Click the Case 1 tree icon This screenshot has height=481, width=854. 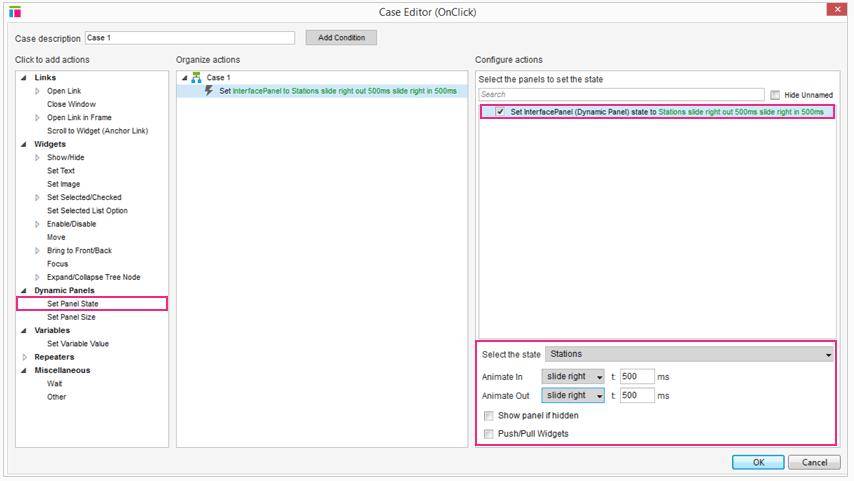point(196,77)
